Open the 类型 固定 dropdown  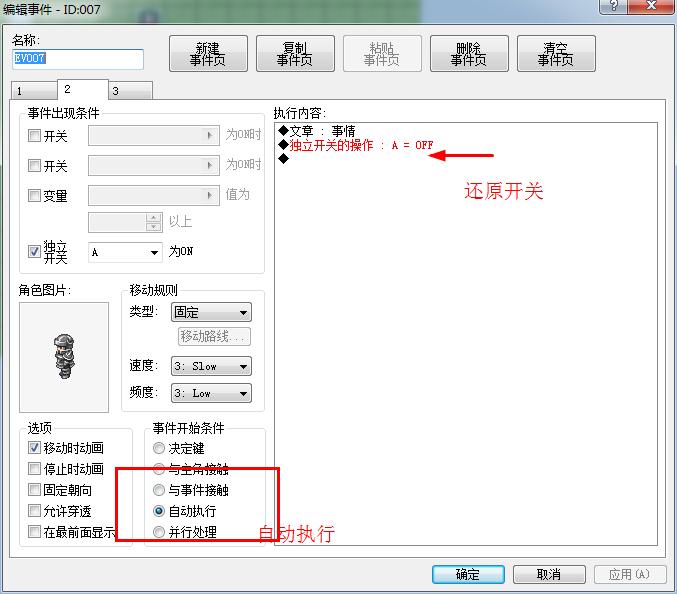(211, 312)
